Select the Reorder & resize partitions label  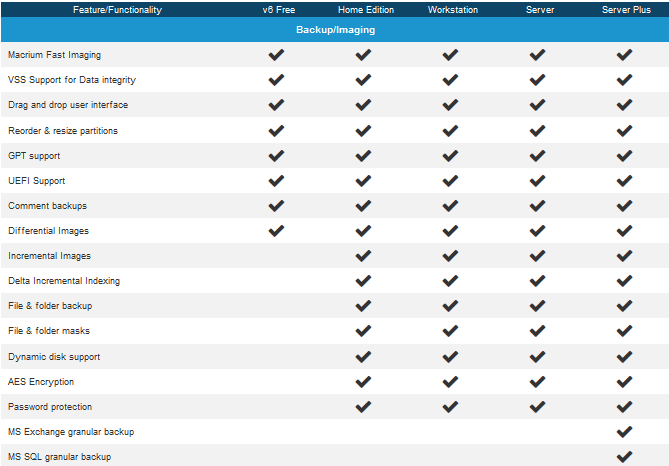[x=63, y=131]
